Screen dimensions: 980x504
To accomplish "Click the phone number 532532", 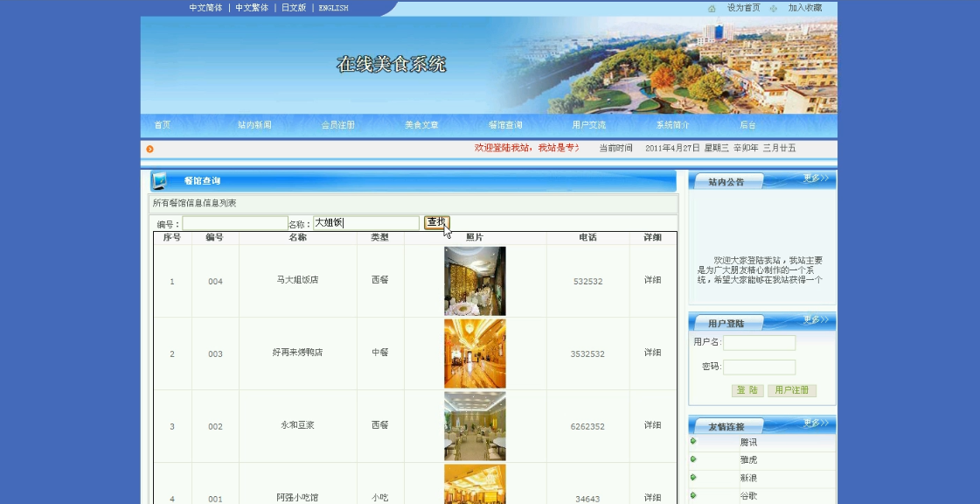I will (588, 282).
